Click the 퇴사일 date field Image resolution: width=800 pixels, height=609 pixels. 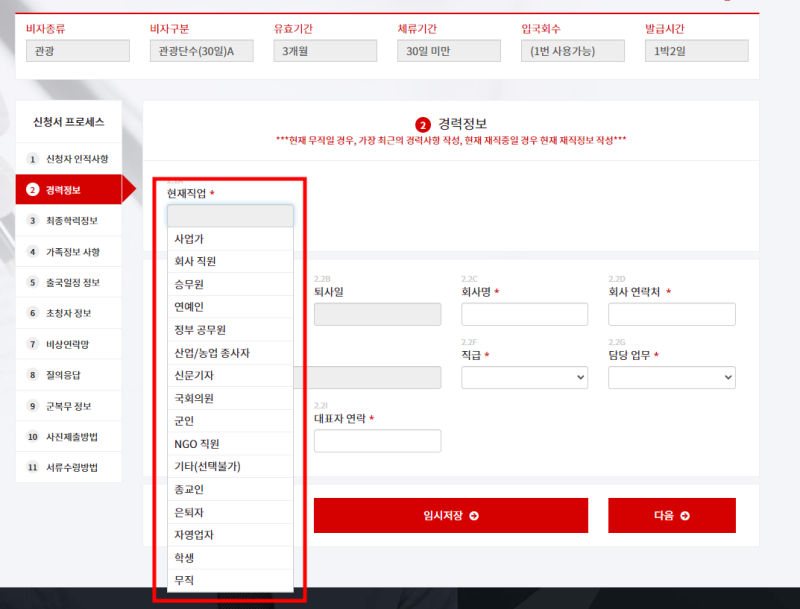pyautogui.click(x=378, y=314)
